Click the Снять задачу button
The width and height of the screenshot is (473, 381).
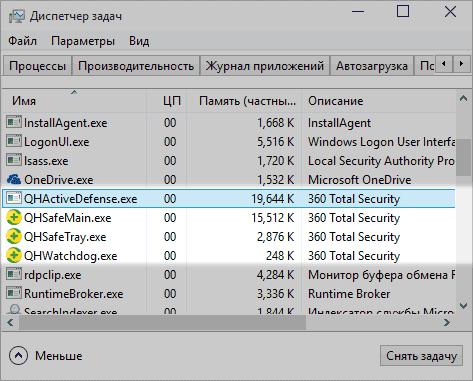pos(421,356)
